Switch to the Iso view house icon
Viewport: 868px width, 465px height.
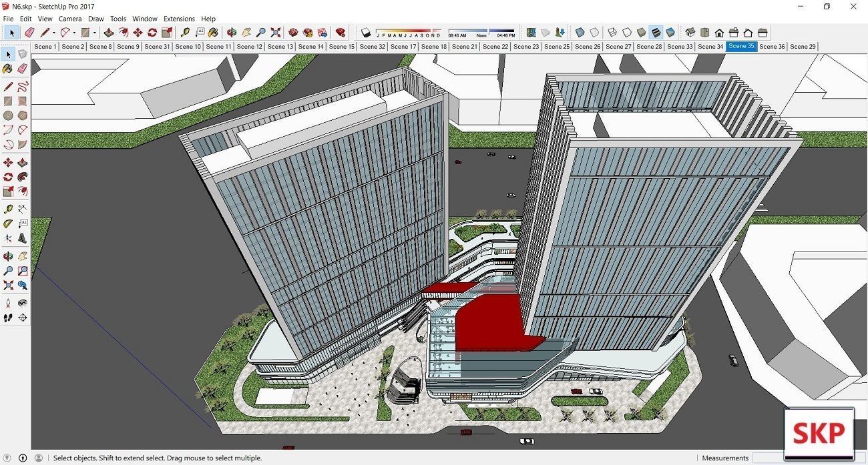click(x=690, y=32)
